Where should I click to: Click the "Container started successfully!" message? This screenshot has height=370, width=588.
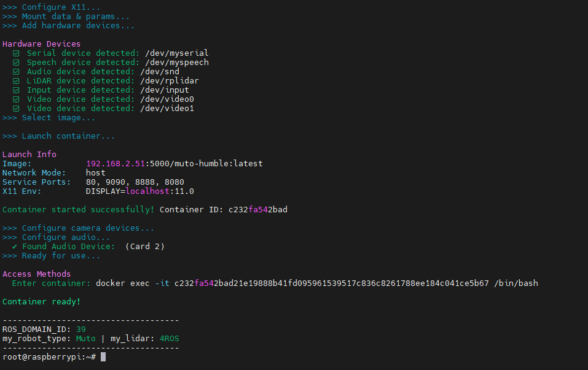pyautogui.click(x=78, y=210)
